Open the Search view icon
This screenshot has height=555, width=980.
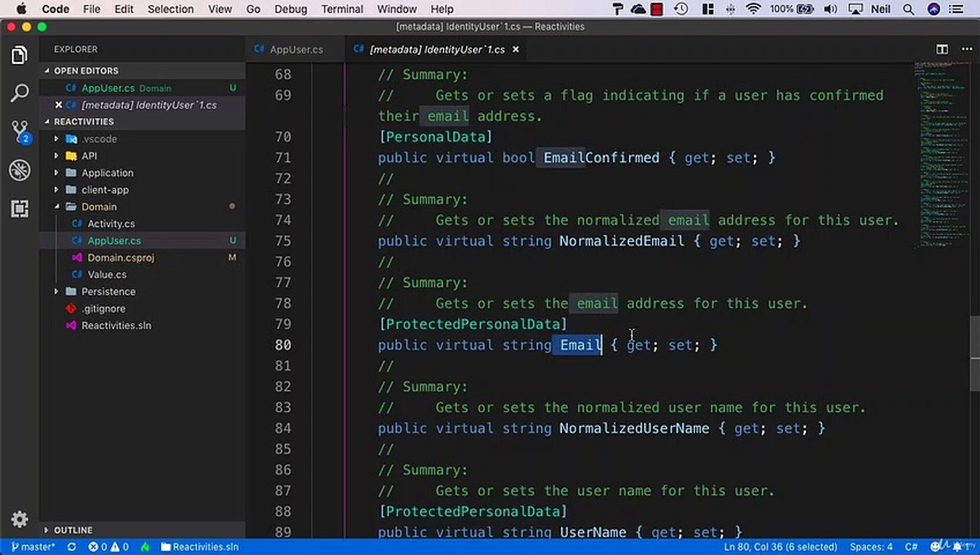tap(19, 94)
